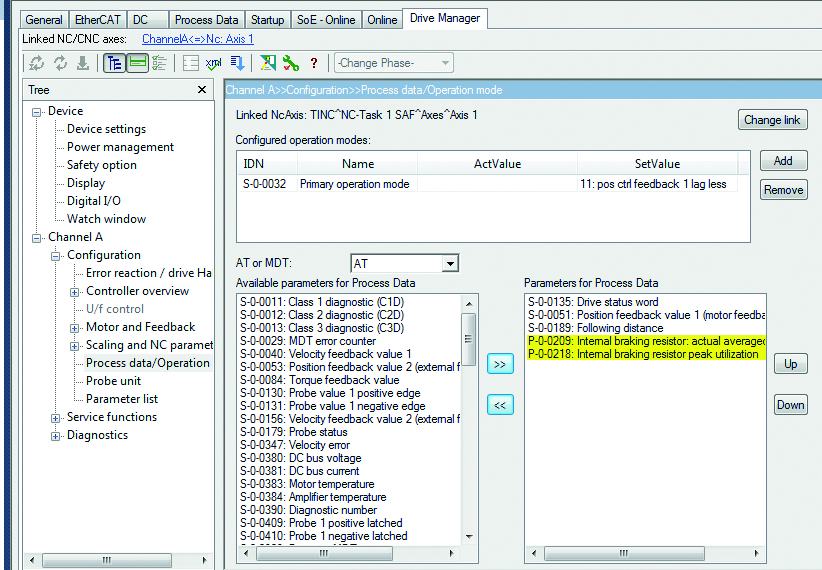Collapse the Device tree node
822x570 pixels.
pyautogui.click(x=37, y=112)
